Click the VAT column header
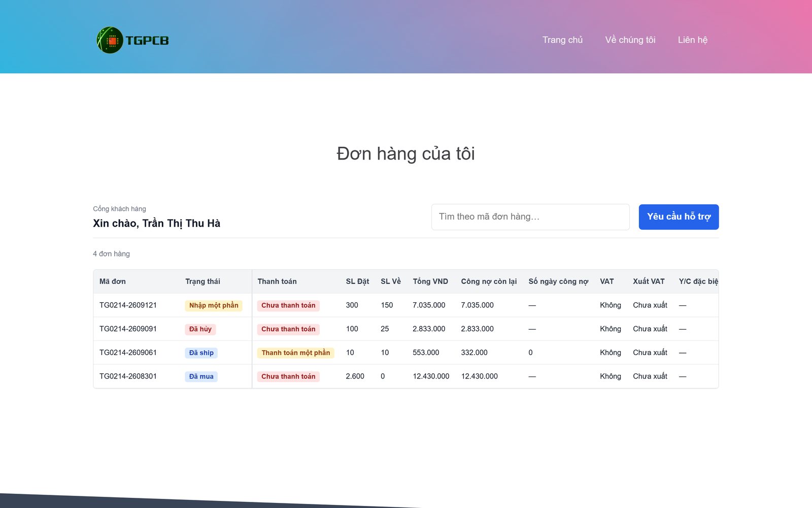This screenshot has width=812, height=508. (607, 281)
